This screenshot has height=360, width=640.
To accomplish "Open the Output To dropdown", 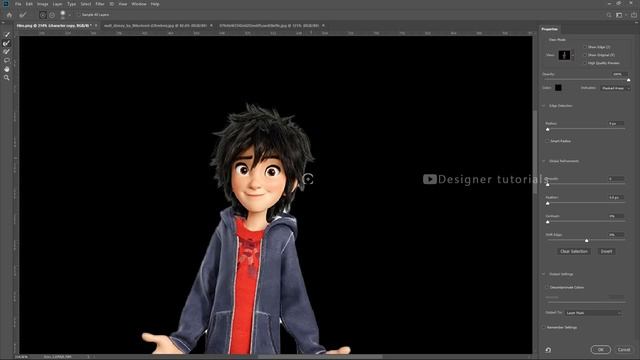I will point(593,313).
